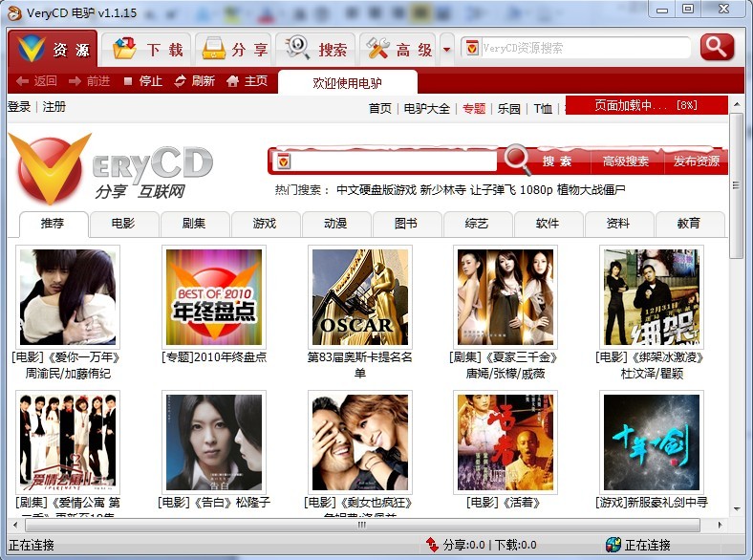Click the VeryCD logo image
This screenshot has height=560, width=753.
pyautogui.click(x=110, y=168)
